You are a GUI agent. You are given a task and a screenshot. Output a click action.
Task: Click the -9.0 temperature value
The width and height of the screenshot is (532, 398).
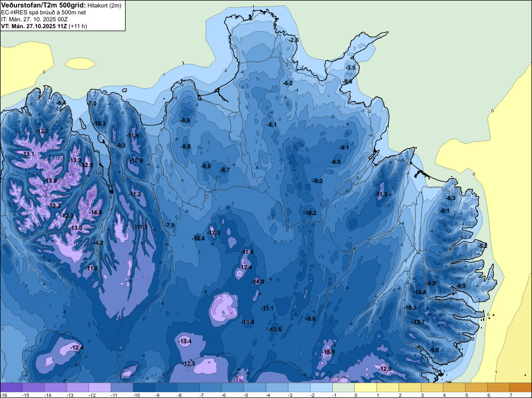206,166
